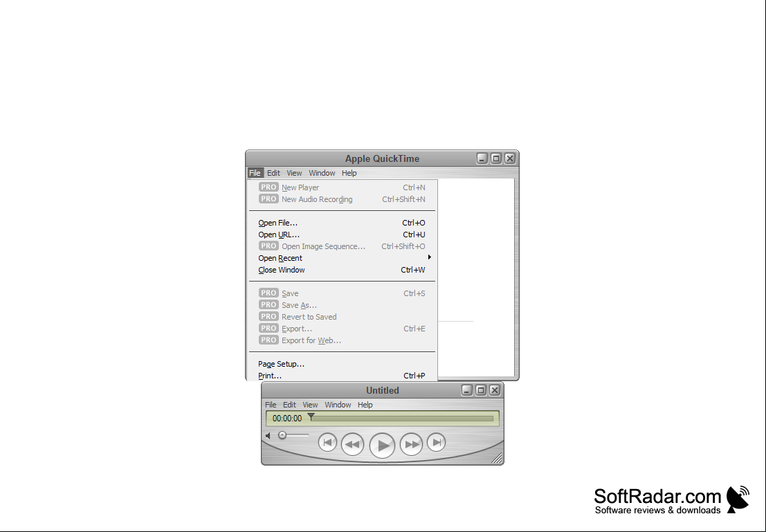Select Export for Web... menu entry
766x532 pixels.
(342, 340)
